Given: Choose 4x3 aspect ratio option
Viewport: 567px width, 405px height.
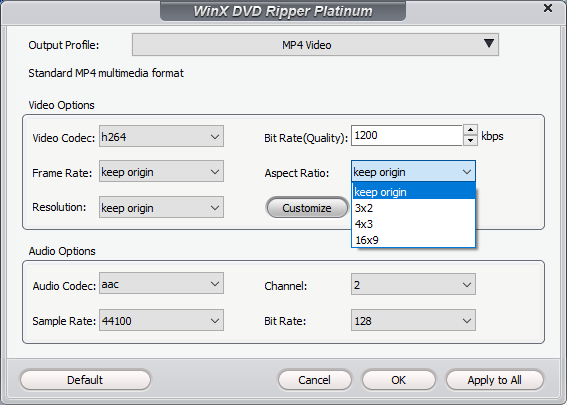Looking at the screenshot, I should click(x=413, y=224).
